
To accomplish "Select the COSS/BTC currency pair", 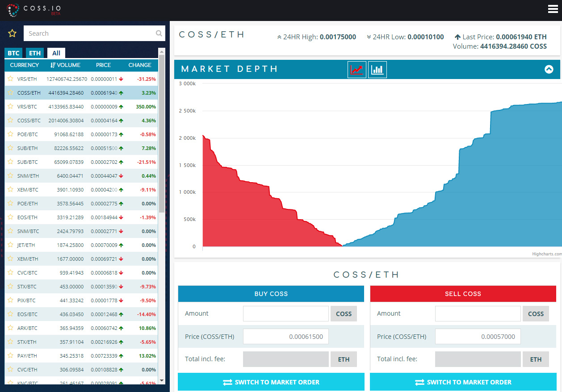I will click(81, 121).
